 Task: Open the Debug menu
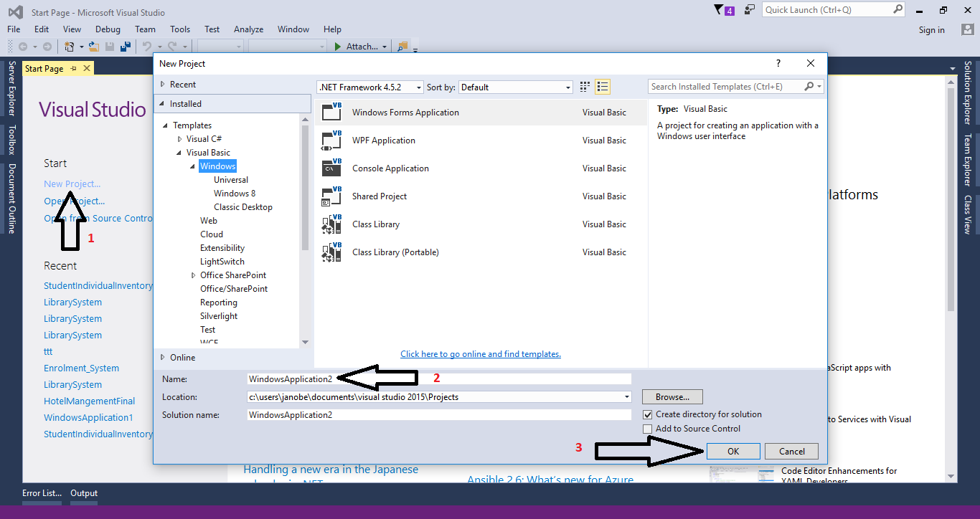[x=108, y=29]
